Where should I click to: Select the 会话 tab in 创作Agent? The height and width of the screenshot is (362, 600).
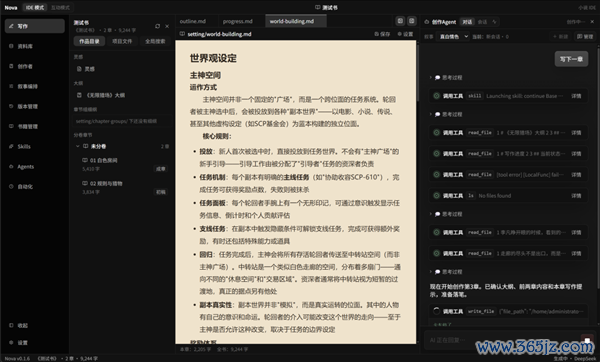click(x=483, y=22)
